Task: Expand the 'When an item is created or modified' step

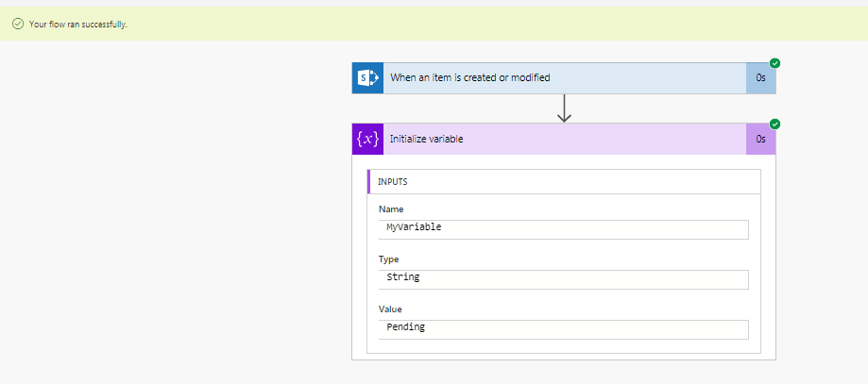Action: 564,78
